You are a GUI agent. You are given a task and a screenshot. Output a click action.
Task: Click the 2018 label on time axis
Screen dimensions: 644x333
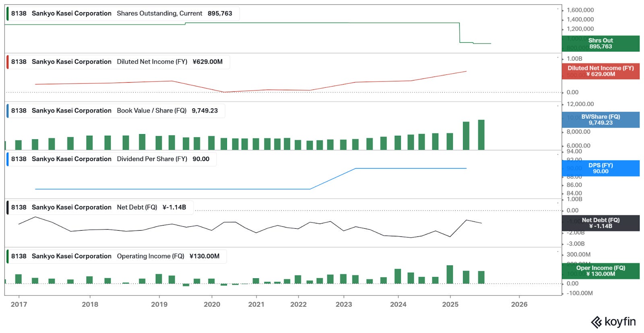tap(90, 304)
